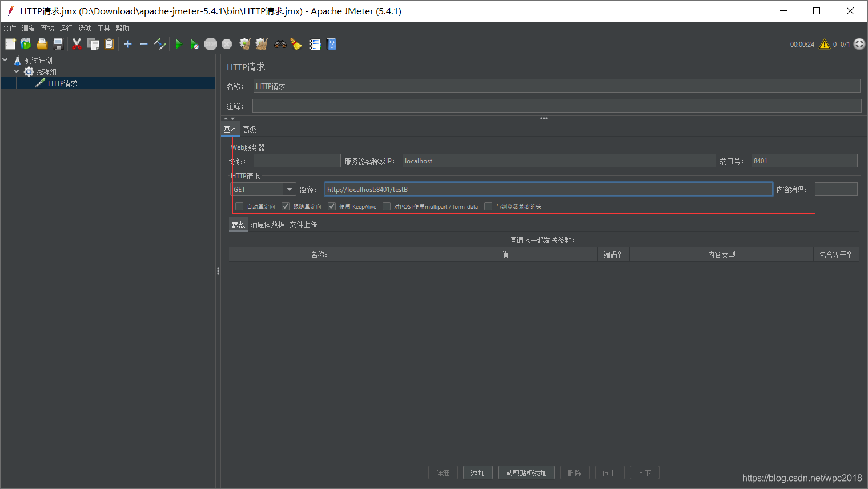
Task: Click the Paste clipboard icon
Action: tap(108, 44)
